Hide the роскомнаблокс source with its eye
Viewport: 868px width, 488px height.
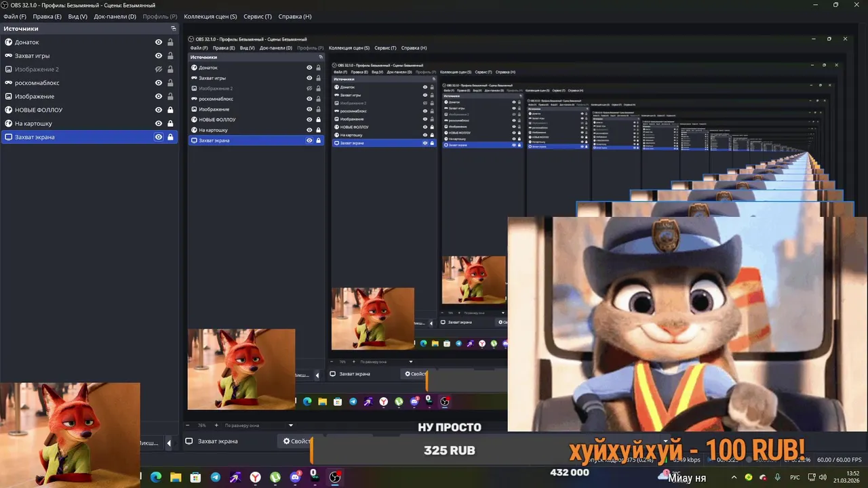159,83
